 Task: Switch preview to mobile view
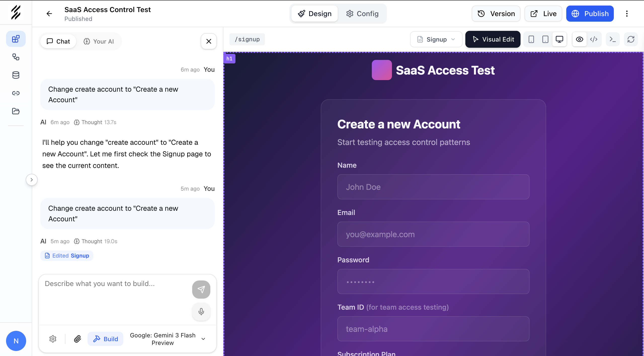(531, 39)
